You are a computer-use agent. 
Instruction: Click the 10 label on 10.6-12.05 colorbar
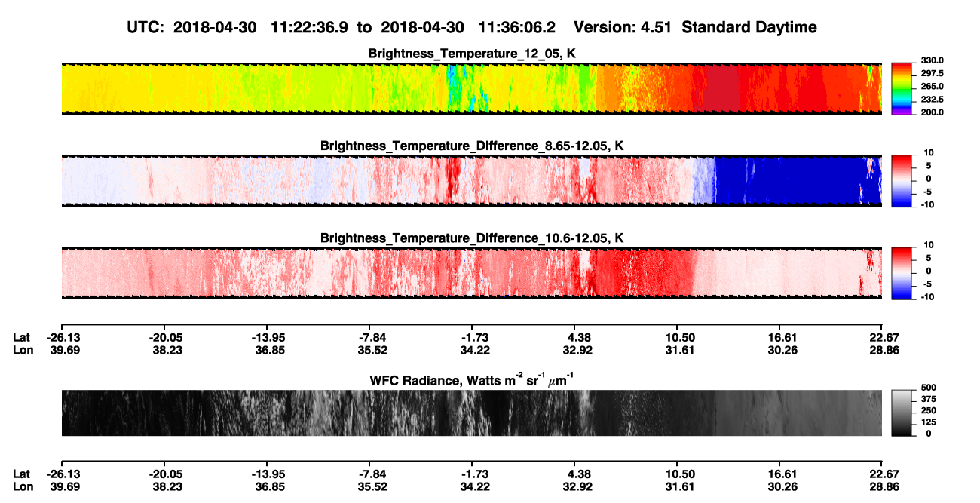coord(928,245)
